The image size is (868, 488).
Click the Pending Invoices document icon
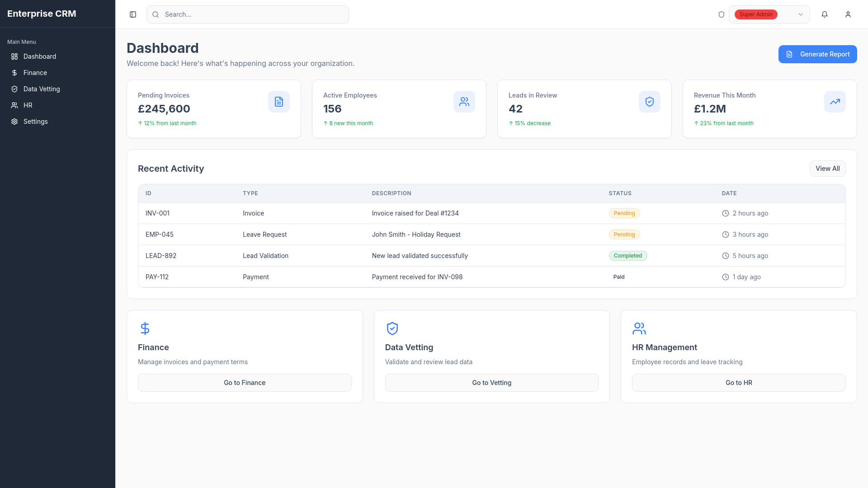pyautogui.click(x=279, y=102)
